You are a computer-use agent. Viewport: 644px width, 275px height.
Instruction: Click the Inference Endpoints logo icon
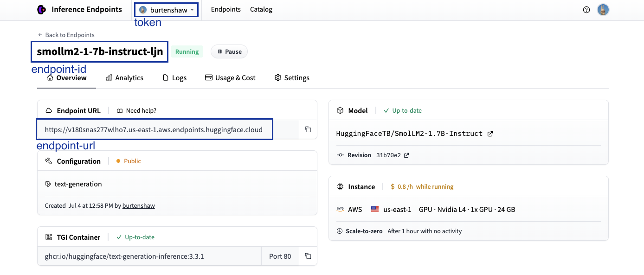tap(42, 9)
